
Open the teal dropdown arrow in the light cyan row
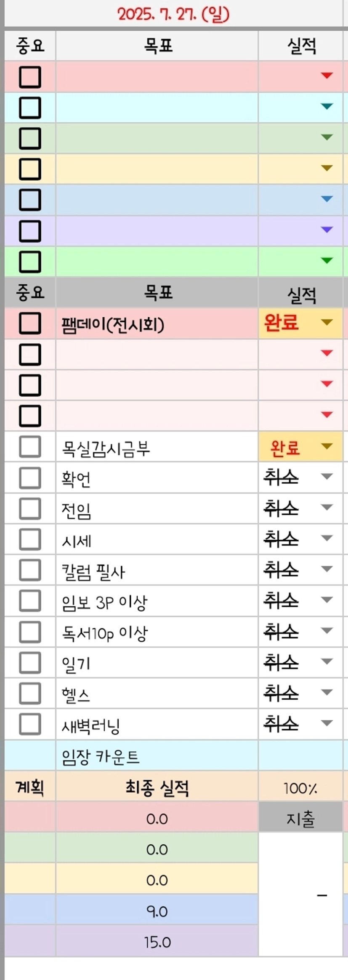coord(327,106)
